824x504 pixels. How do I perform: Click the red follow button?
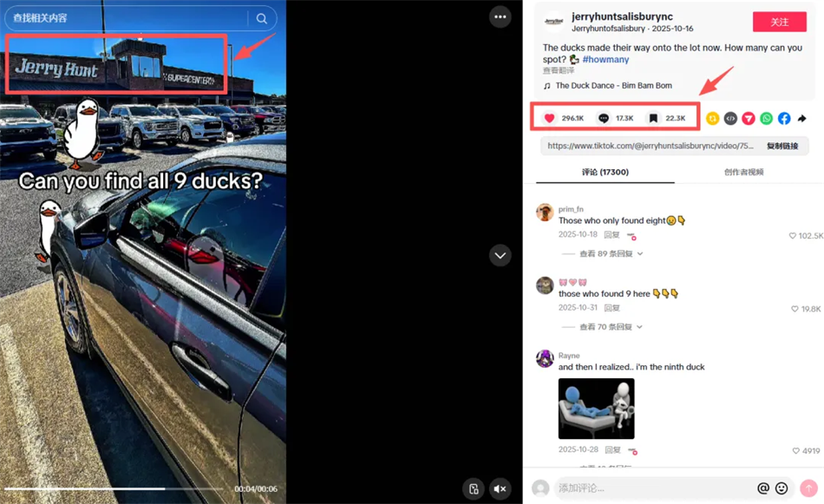[780, 22]
